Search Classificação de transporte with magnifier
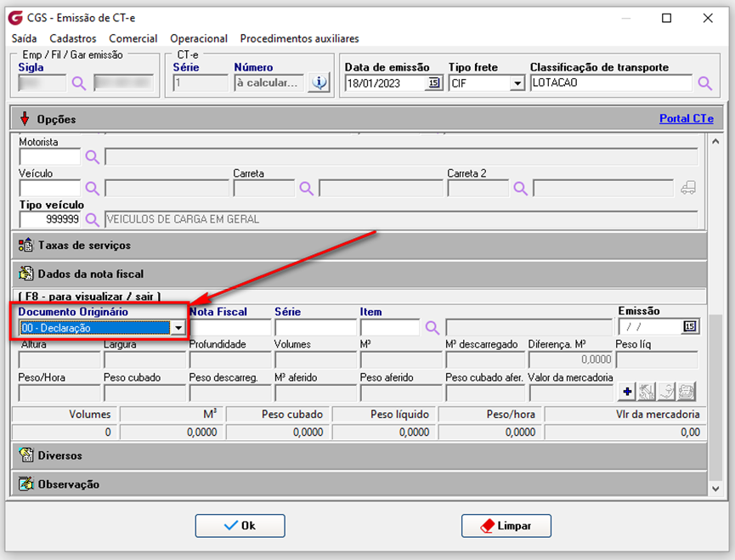 click(x=704, y=83)
